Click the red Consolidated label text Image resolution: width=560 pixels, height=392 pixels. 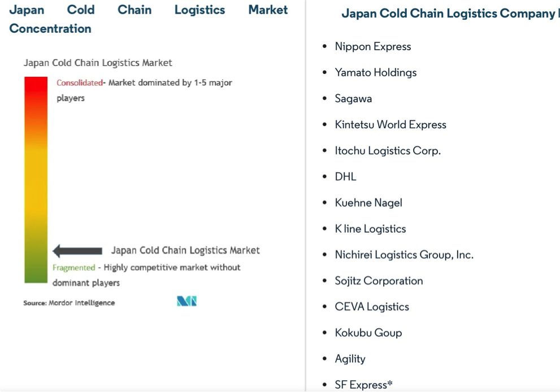click(x=80, y=83)
